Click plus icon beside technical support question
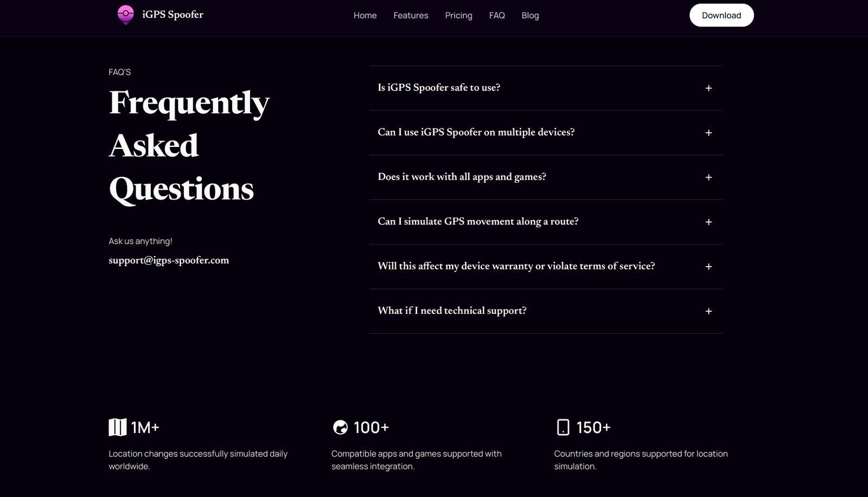The height and width of the screenshot is (497, 868). click(x=709, y=311)
